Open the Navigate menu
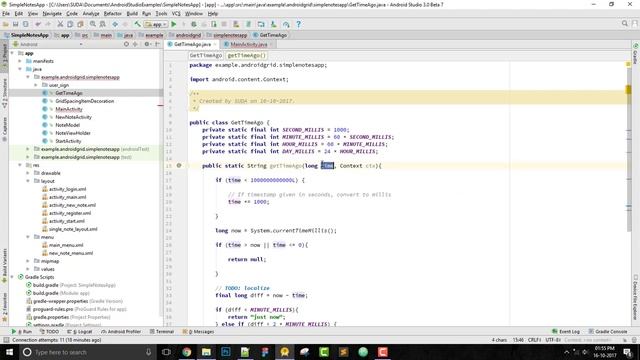The height and width of the screenshot is (360, 640). [x=52, y=13]
